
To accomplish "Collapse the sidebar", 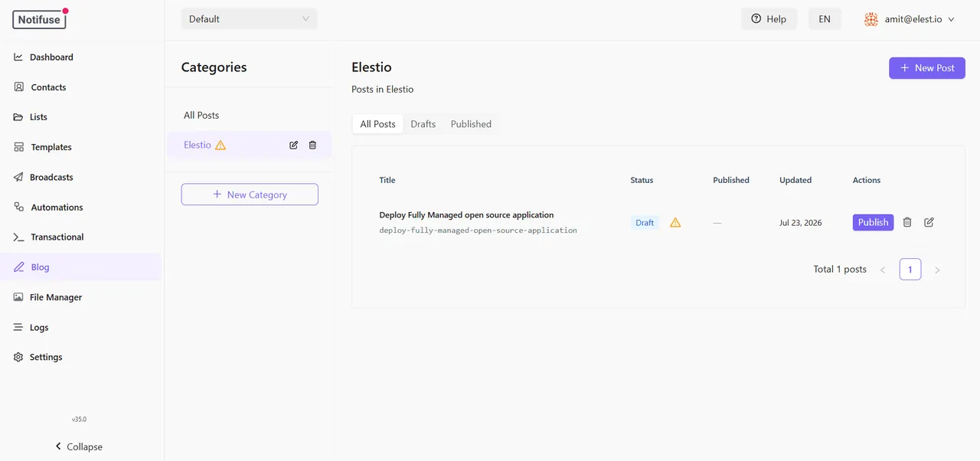I will (x=79, y=446).
